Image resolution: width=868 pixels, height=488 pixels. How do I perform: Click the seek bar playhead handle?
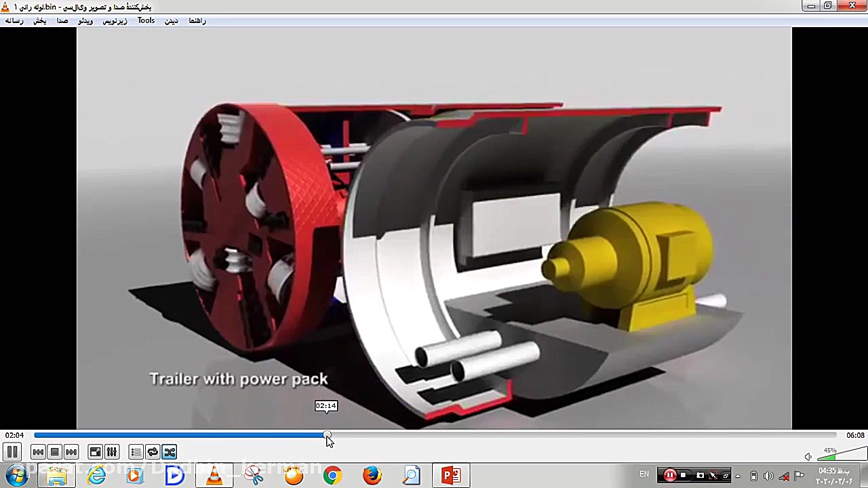[x=328, y=435]
